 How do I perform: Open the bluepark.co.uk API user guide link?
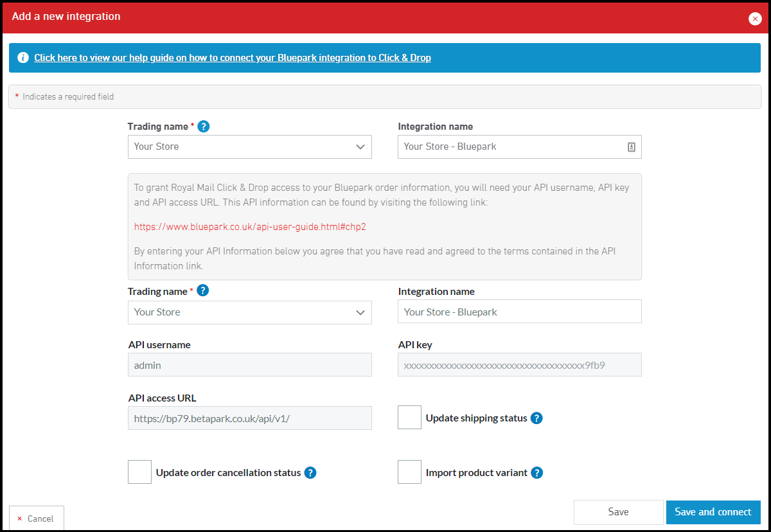(x=250, y=227)
